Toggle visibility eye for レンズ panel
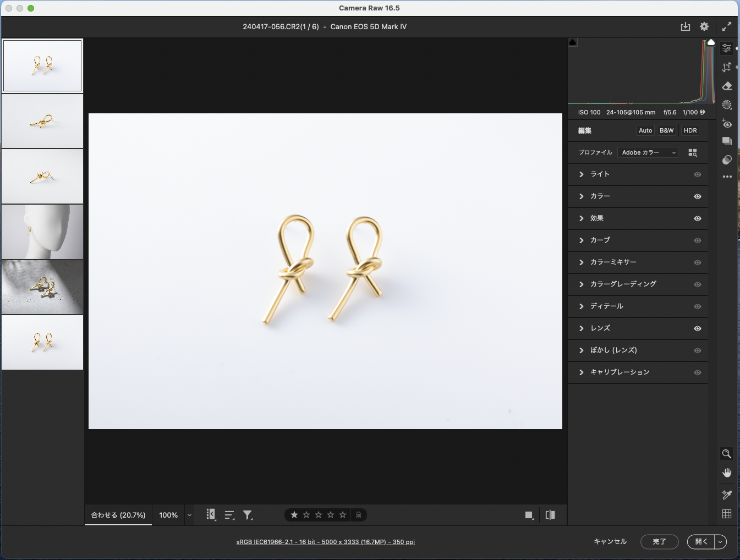The height and width of the screenshot is (560, 740). pos(697,328)
